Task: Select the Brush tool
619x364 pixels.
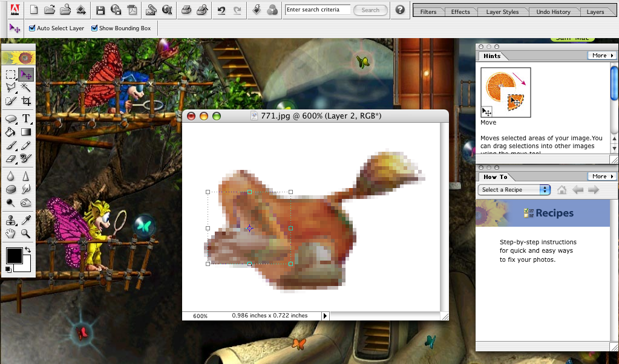Action: [11, 145]
